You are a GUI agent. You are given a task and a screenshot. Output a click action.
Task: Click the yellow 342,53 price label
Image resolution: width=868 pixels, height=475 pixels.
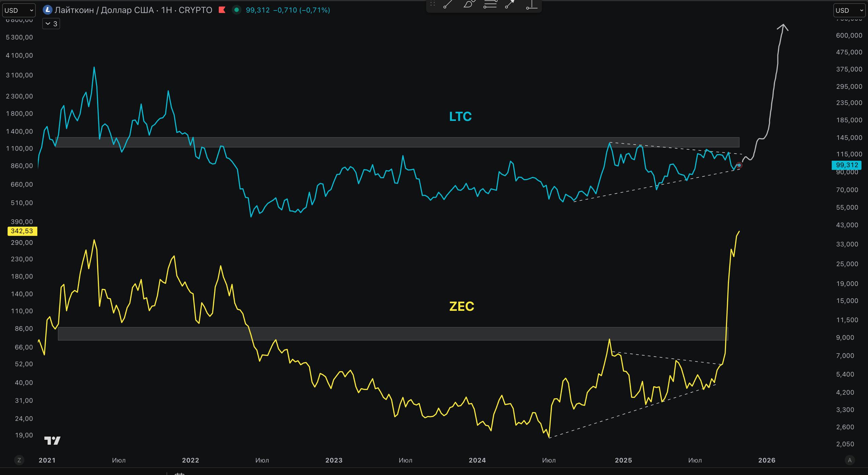[x=22, y=231]
